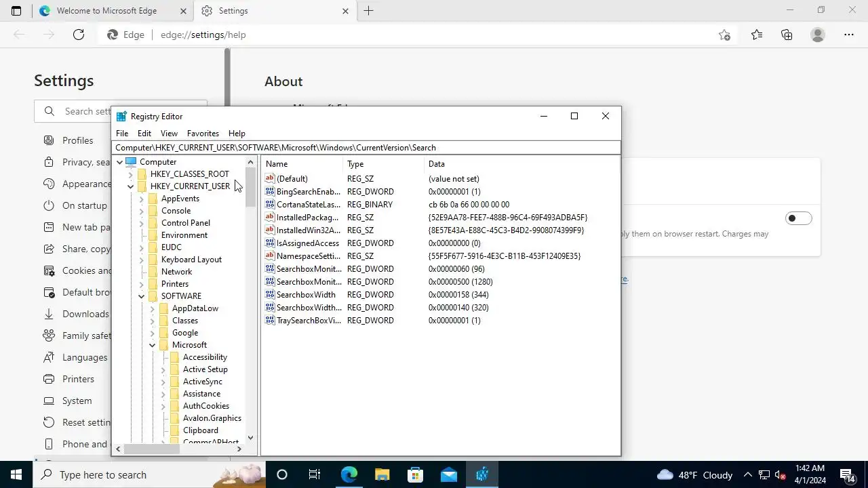
Task: Launch Cortana from the taskbar
Action: tap(282, 474)
